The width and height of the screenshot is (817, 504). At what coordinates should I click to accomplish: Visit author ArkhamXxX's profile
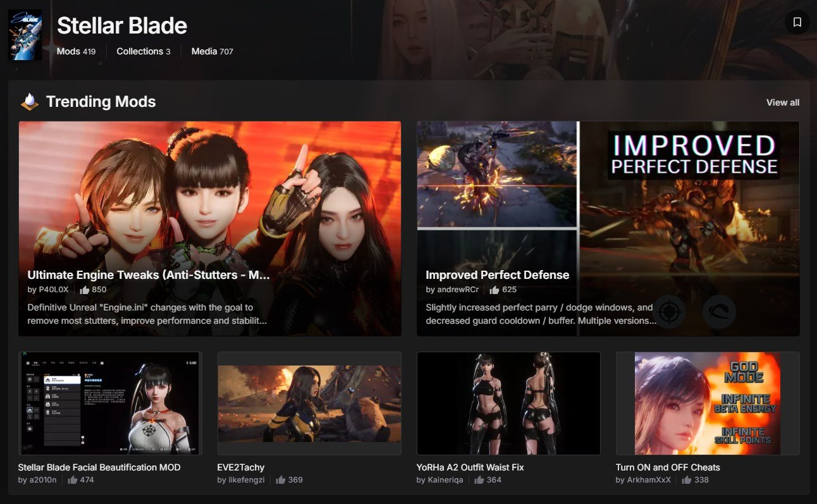[649, 480]
